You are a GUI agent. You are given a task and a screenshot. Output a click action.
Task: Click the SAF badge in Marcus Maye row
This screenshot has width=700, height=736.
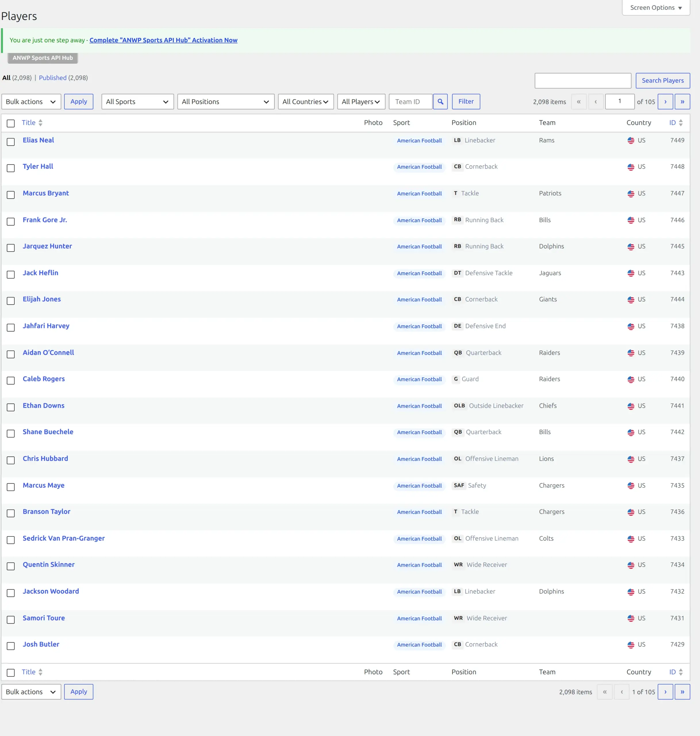(x=459, y=485)
